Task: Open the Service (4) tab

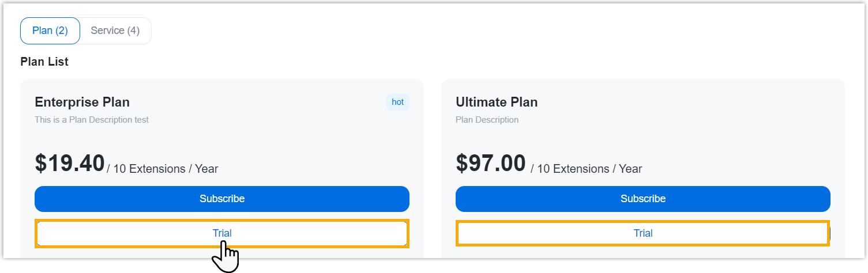Action: (115, 31)
